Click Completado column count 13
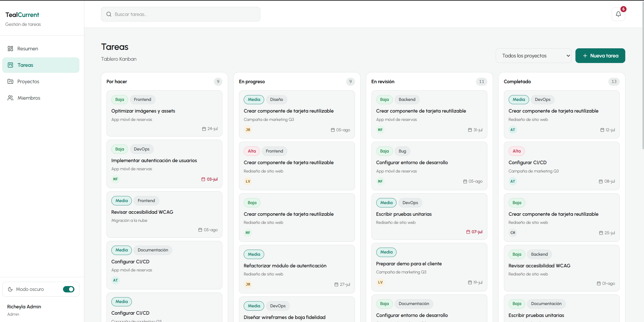The width and height of the screenshot is (644, 322). [x=614, y=81]
